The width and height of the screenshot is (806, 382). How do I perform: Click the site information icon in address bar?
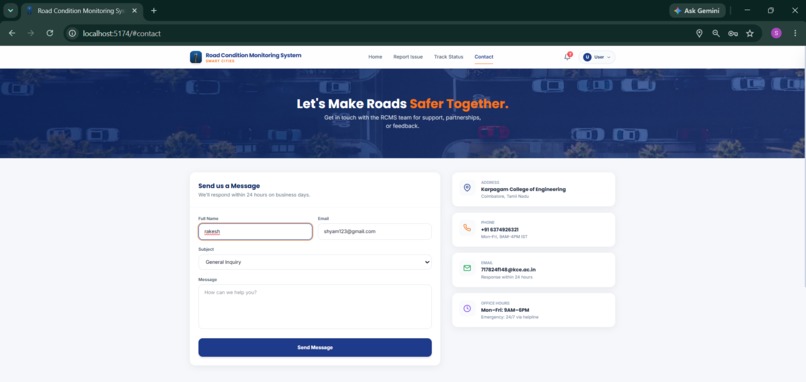coord(73,33)
